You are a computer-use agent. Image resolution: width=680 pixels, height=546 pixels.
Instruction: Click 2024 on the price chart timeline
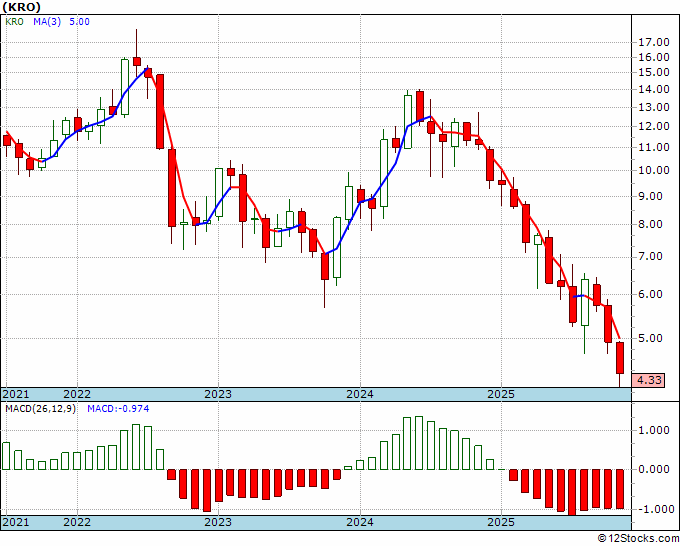click(x=360, y=394)
